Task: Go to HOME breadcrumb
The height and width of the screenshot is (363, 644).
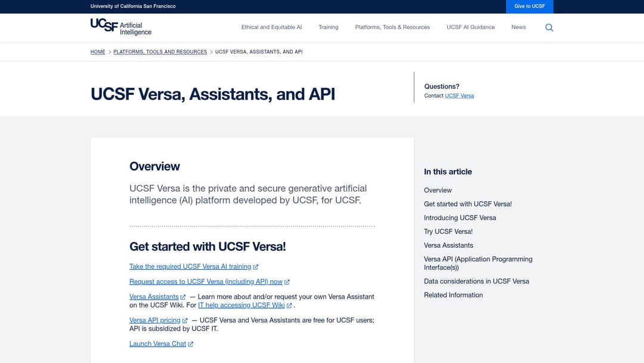Action: coord(98,52)
